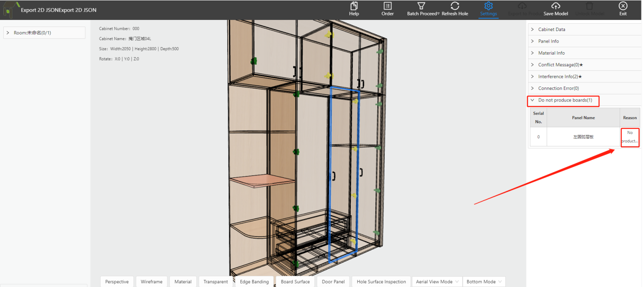Click the Refresh Hole icon
Image resolution: width=644 pixels, height=287 pixels.
click(455, 6)
